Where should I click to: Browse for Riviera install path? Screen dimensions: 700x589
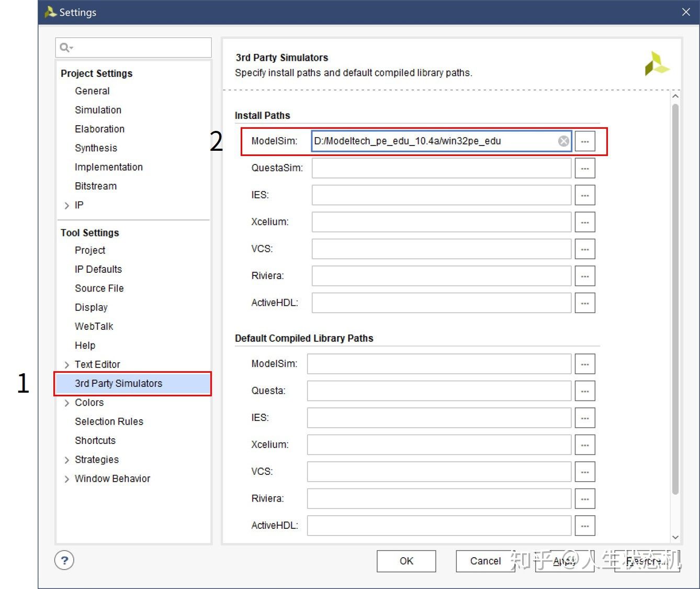585,276
